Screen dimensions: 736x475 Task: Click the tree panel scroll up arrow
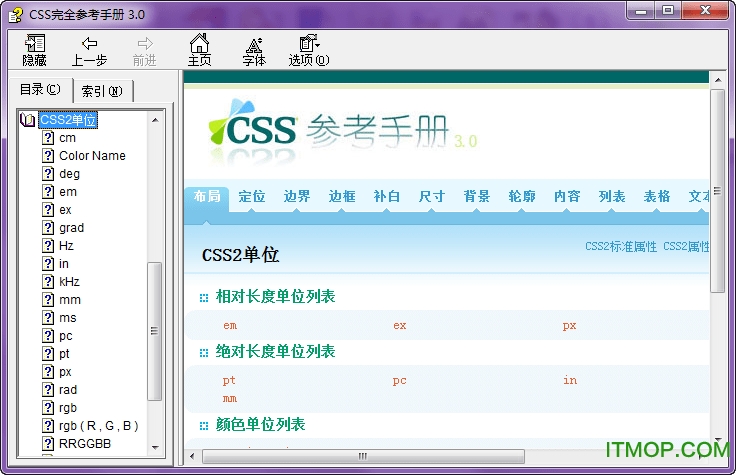[155, 120]
